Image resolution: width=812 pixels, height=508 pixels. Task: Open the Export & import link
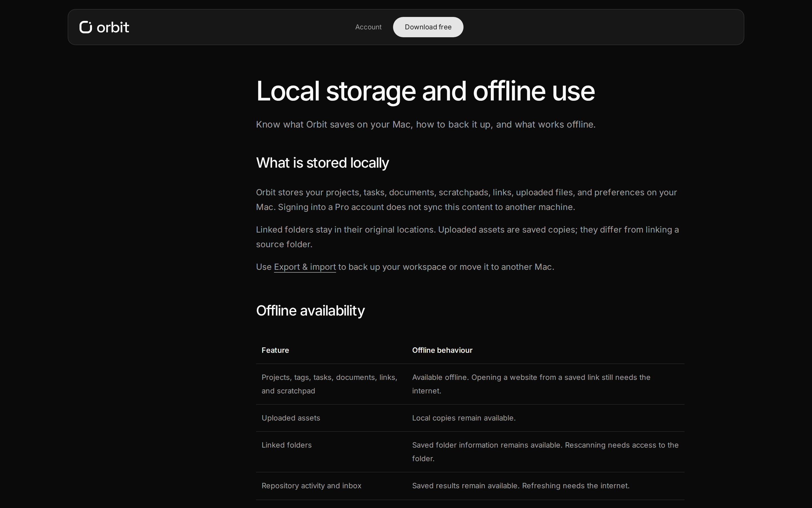[x=305, y=267]
